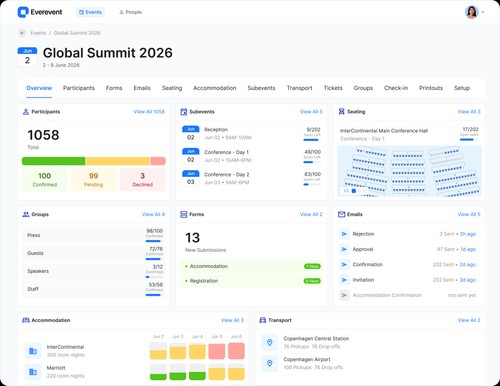This screenshot has width=500, height=386.
Task: Open the Registration form submissions row
Action: [x=252, y=281]
